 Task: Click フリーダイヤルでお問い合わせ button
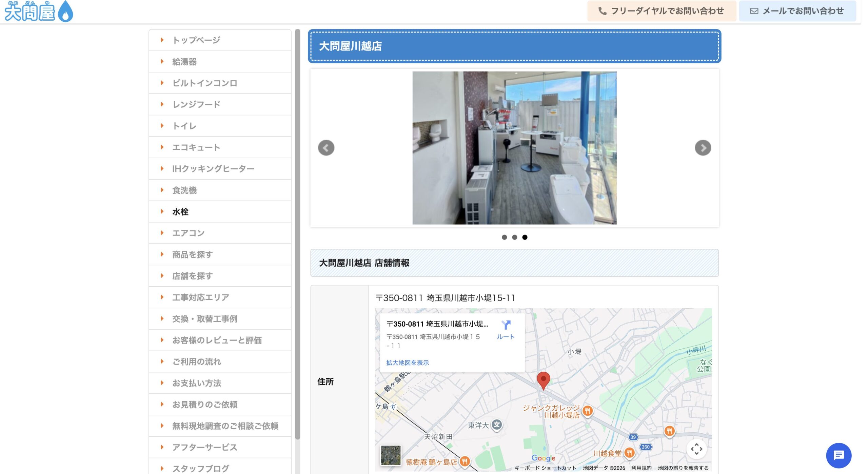pos(661,11)
